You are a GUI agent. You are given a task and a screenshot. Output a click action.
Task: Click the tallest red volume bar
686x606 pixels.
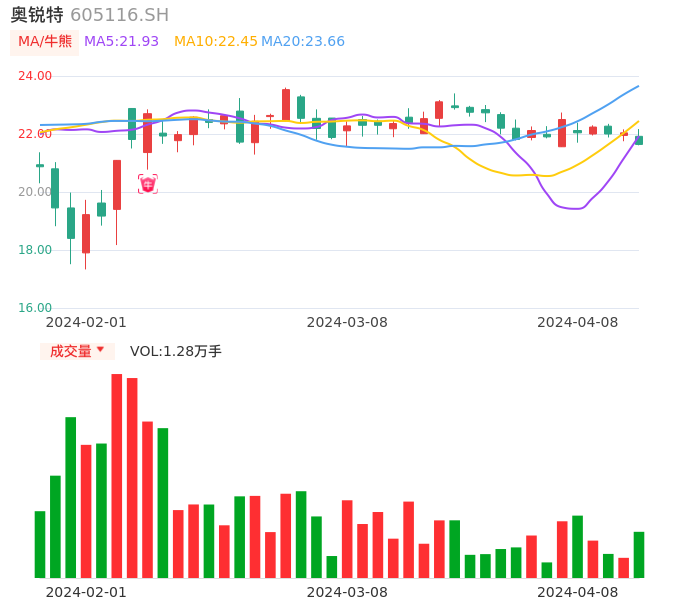[117, 475]
